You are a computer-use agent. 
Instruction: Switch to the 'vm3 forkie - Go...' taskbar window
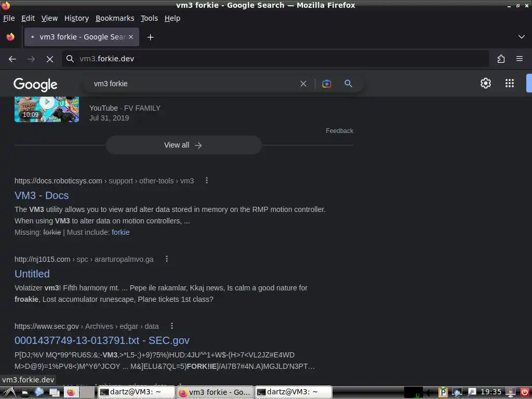point(215,392)
